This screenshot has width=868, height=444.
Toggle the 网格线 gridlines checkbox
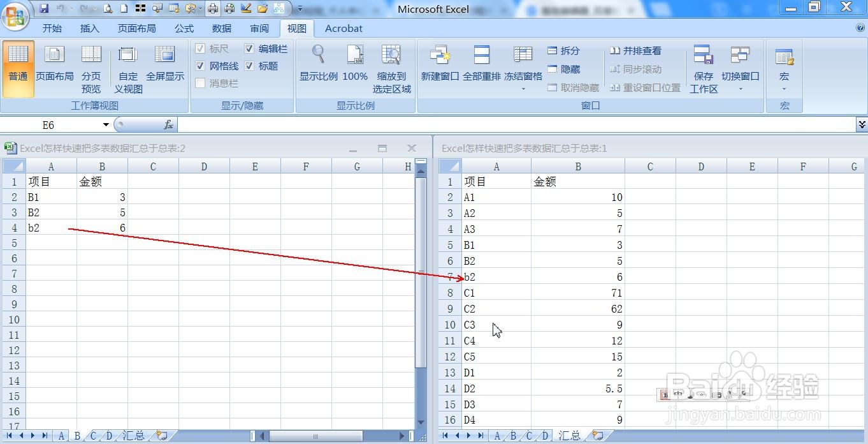[x=200, y=66]
